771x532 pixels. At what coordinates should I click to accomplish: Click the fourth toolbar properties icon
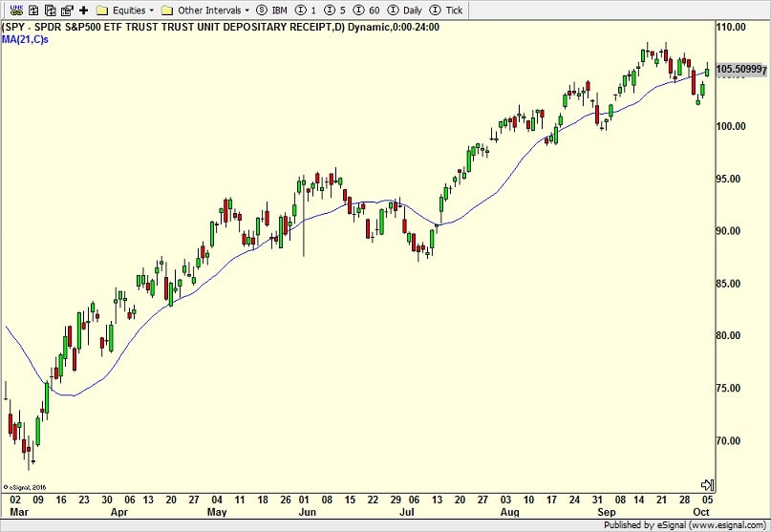coord(67,10)
